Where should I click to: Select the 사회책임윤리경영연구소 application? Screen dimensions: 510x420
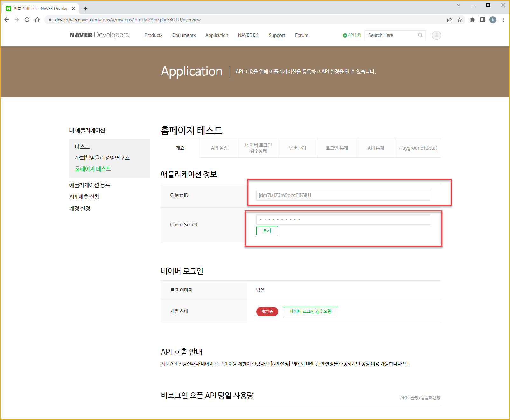coord(102,158)
